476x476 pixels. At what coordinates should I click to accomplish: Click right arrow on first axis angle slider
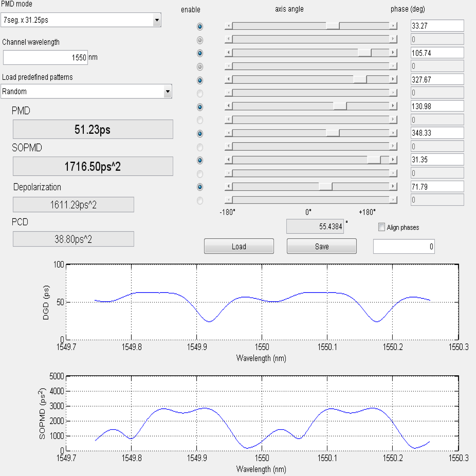click(x=393, y=25)
